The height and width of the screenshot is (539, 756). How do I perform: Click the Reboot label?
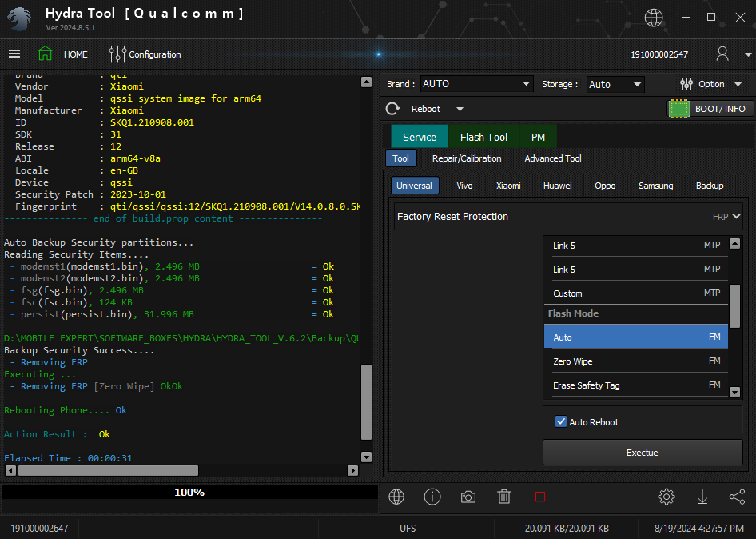[x=426, y=109]
